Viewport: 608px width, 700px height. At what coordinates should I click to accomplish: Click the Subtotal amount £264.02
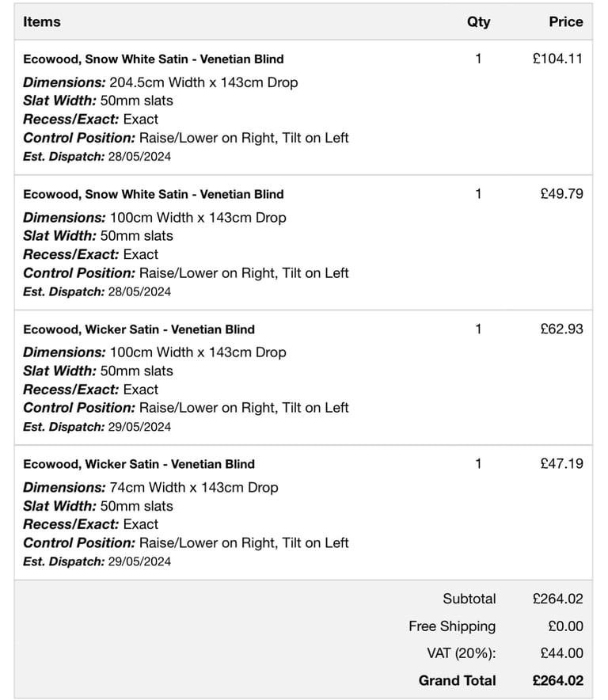coord(557,599)
